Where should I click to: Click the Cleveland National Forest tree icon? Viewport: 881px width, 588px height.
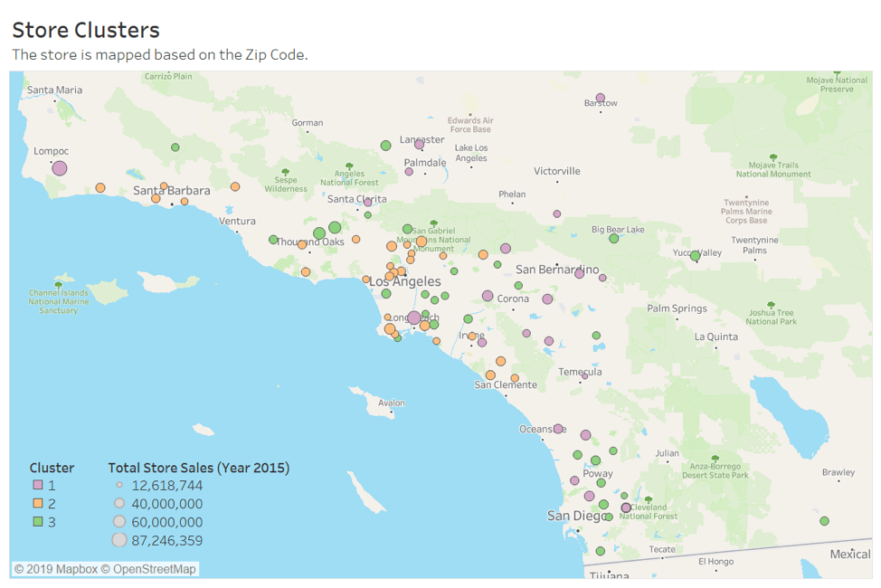pos(648,498)
